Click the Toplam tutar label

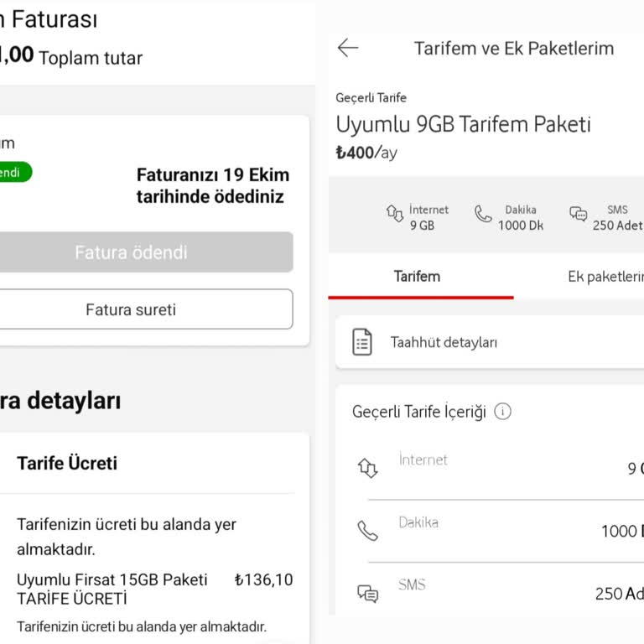pos(91,58)
